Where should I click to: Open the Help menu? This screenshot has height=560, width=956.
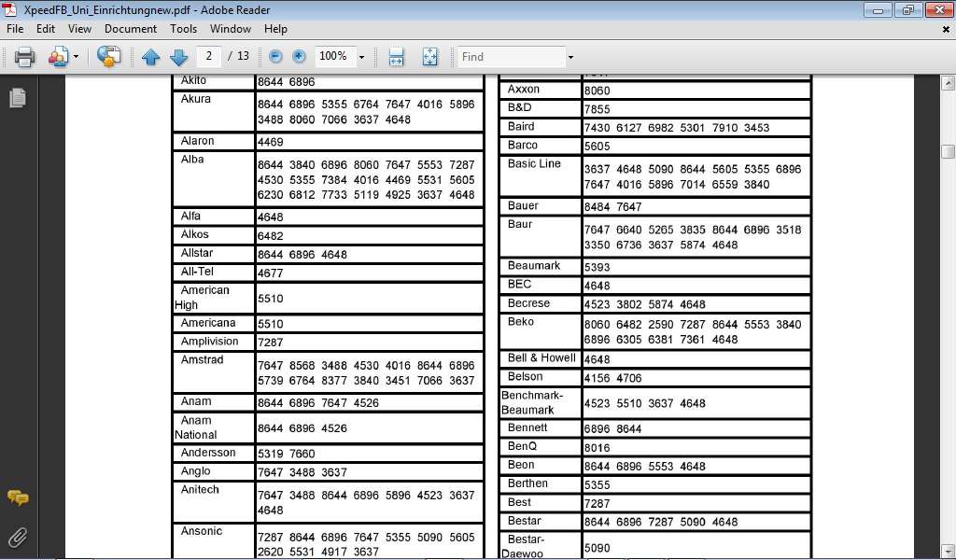275,29
